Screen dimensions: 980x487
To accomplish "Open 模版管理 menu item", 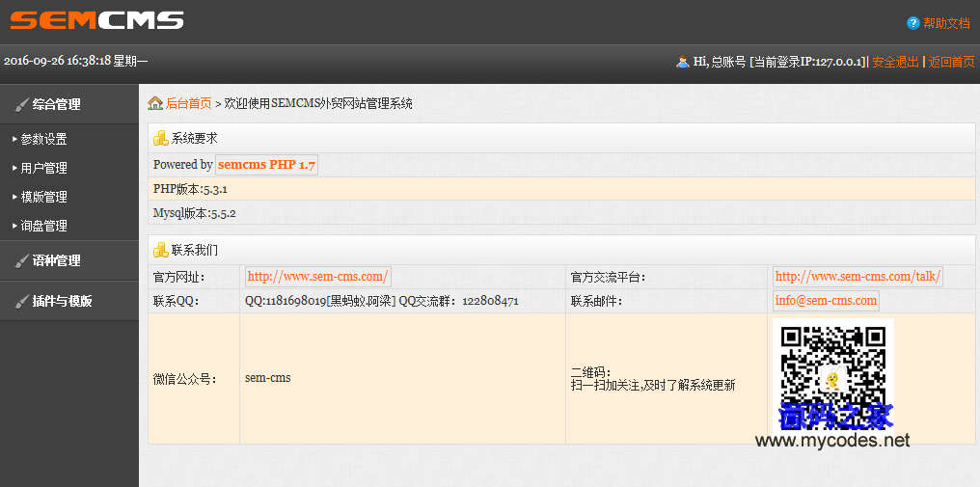I will (43, 197).
